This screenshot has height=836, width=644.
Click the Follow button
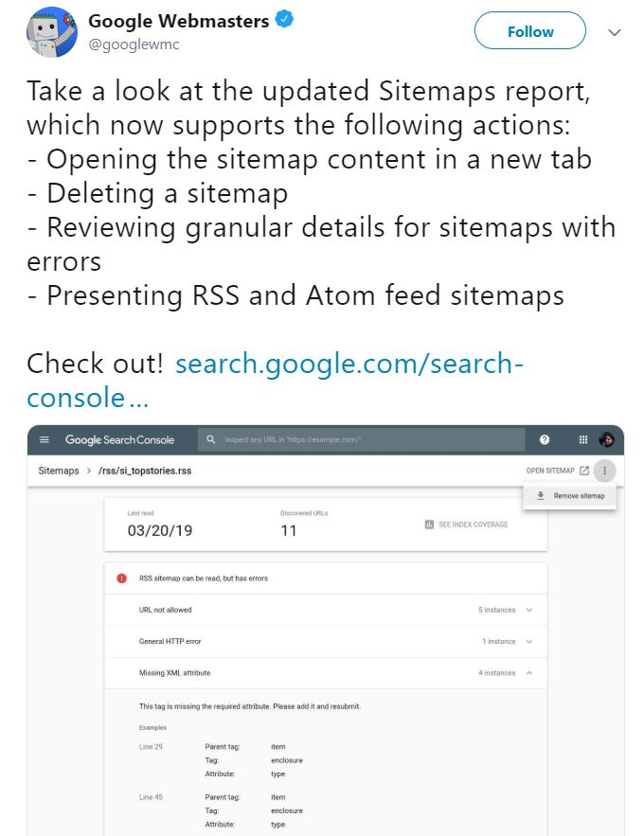(x=529, y=30)
